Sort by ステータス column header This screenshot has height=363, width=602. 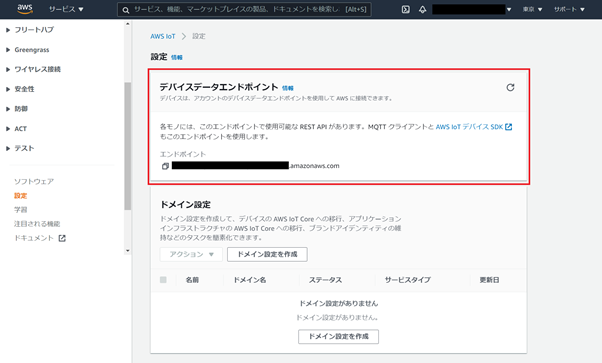coord(326,280)
